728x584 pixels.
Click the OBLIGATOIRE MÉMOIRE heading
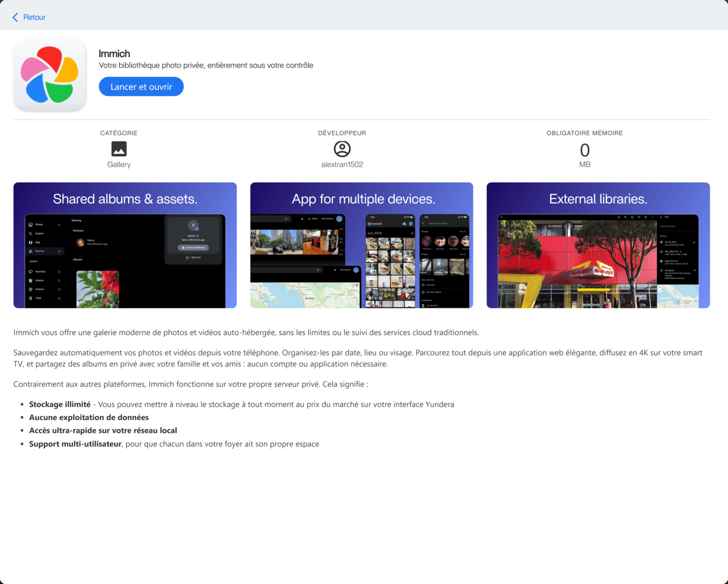click(585, 133)
